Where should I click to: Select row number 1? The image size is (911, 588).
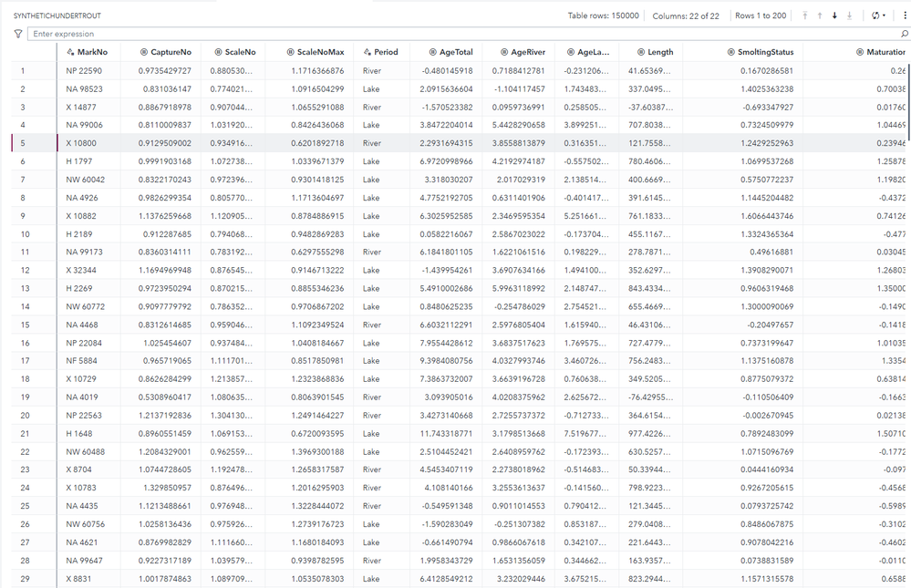35,71
